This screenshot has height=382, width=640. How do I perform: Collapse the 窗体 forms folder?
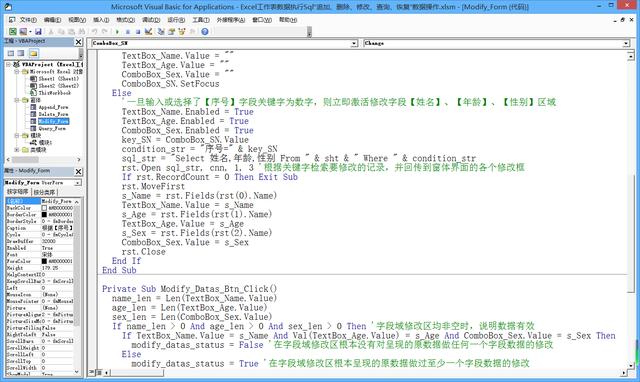pyautogui.click(x=17, y=100)
